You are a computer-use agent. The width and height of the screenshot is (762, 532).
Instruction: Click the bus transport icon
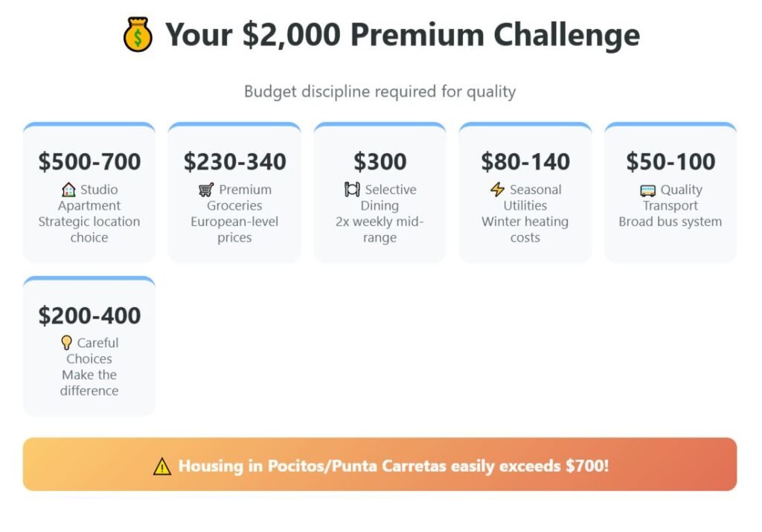[648, 190]
